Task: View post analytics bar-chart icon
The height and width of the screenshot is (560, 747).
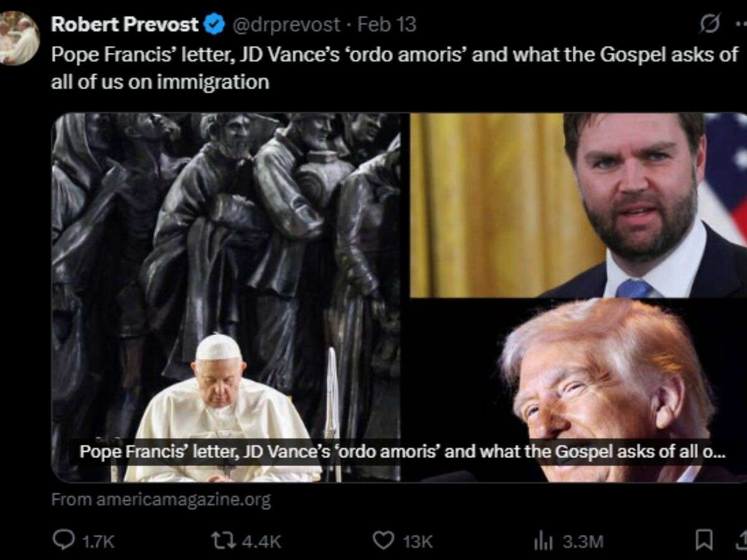Action: (x=543, y=541)
